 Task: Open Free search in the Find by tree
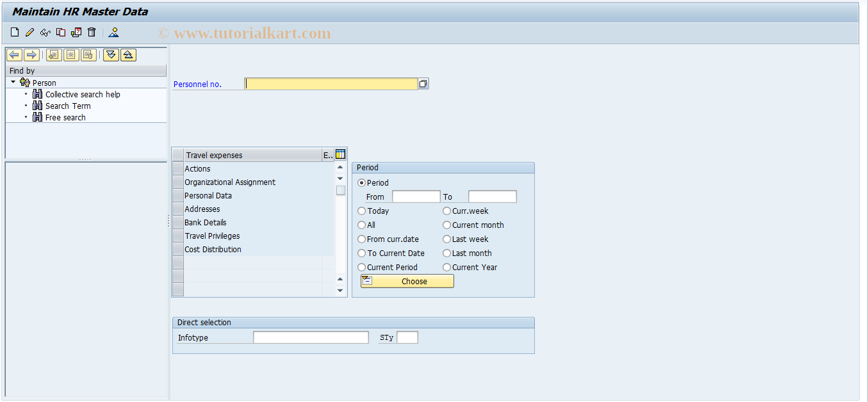[x=65, y=117]
